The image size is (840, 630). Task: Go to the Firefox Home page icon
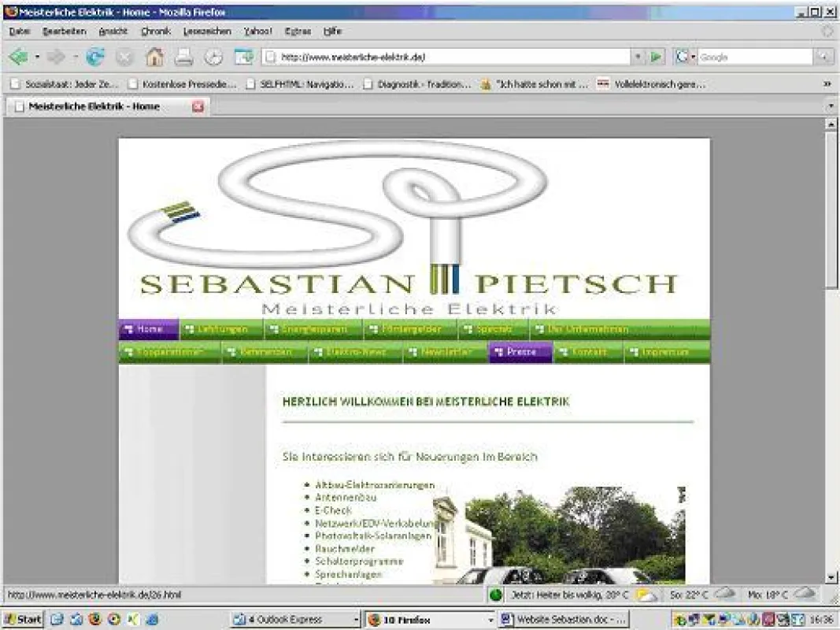155,56
